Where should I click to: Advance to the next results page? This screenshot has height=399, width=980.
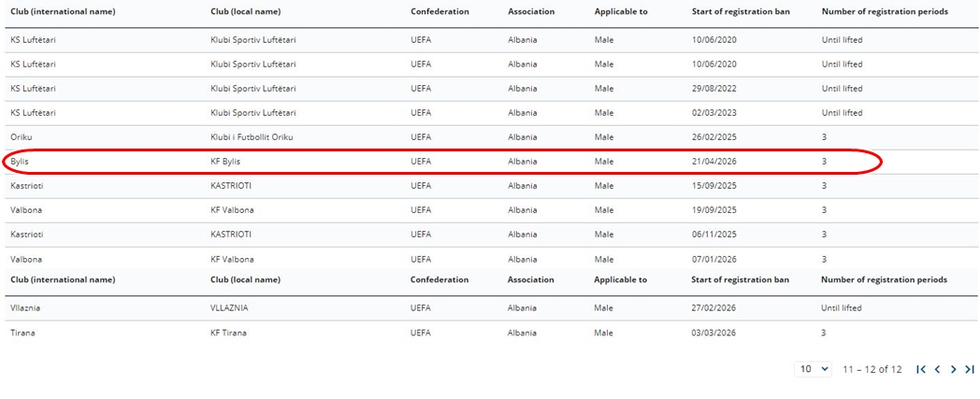point(953,369)
